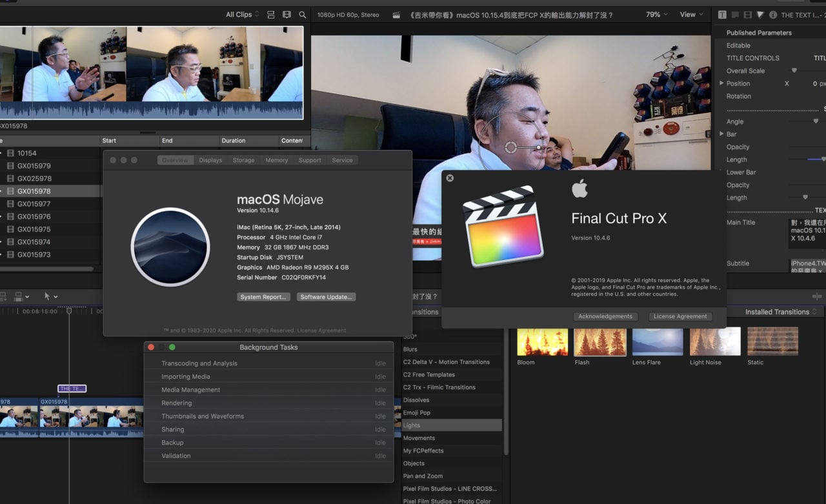Toggle the filmstrip/list view icon in browser
The width and height of the screenshot is (826, 504).
pos(287,14)
